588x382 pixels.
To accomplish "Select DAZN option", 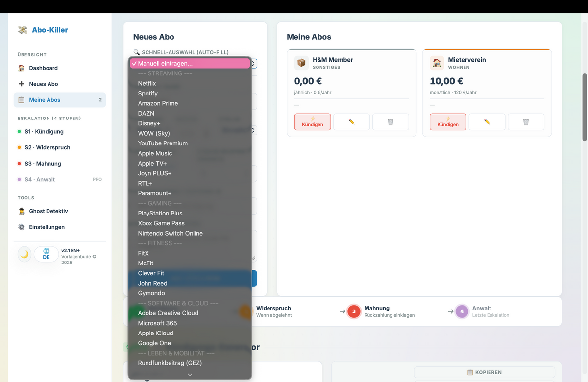I will [x=190, y=113].
